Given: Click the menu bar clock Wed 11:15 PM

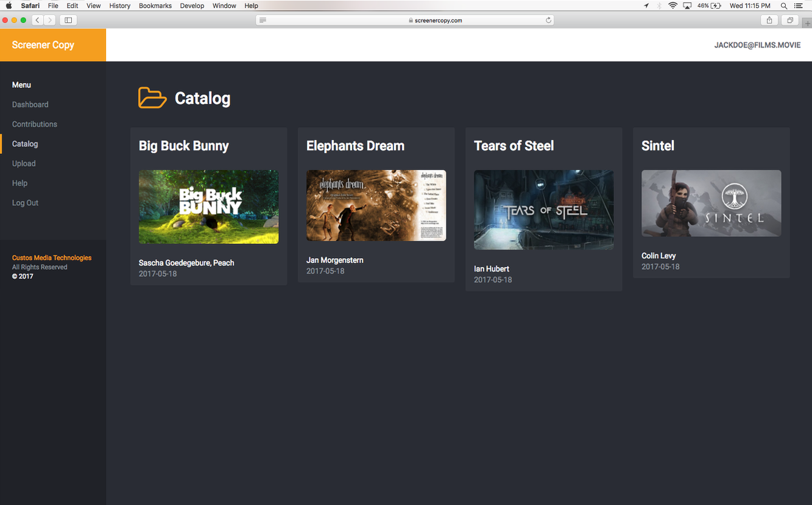Looking at the screenshot, I should (750, 5).
